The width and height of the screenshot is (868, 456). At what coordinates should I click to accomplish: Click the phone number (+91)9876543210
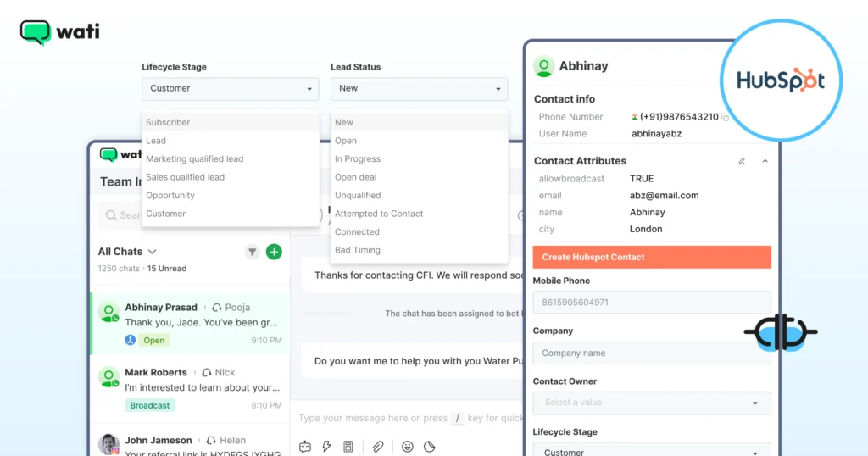coord(679,117)
